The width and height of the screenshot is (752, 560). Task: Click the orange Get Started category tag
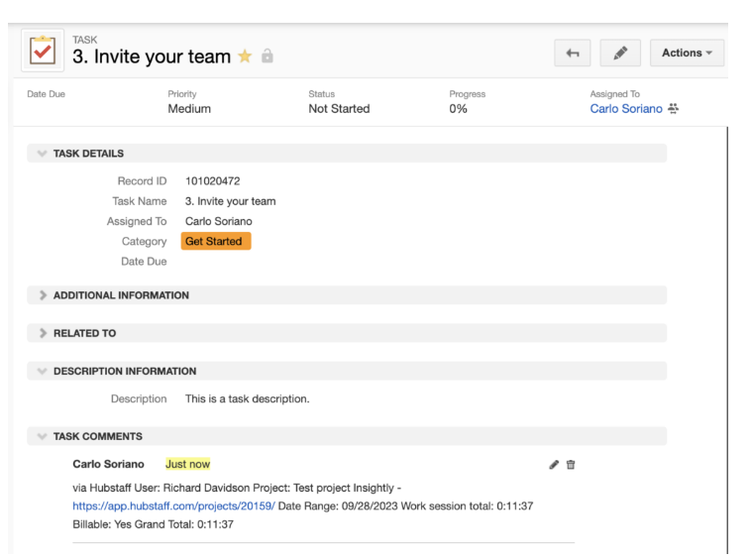coord(215,241)
